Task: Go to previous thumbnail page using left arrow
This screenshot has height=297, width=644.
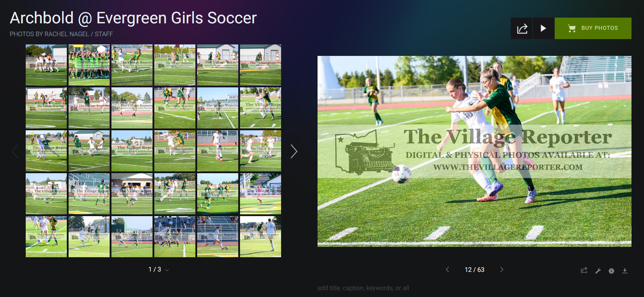Action: coord(15,151)
